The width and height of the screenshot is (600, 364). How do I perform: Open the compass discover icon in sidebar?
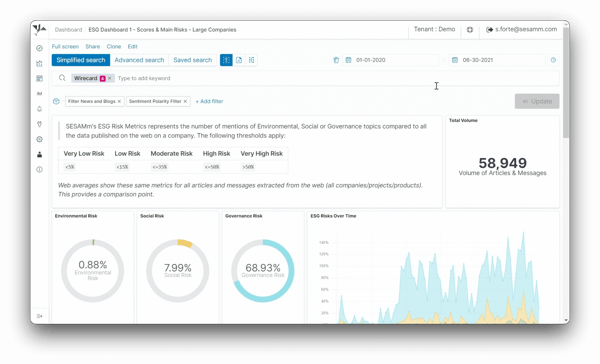(x=39, y=48)
